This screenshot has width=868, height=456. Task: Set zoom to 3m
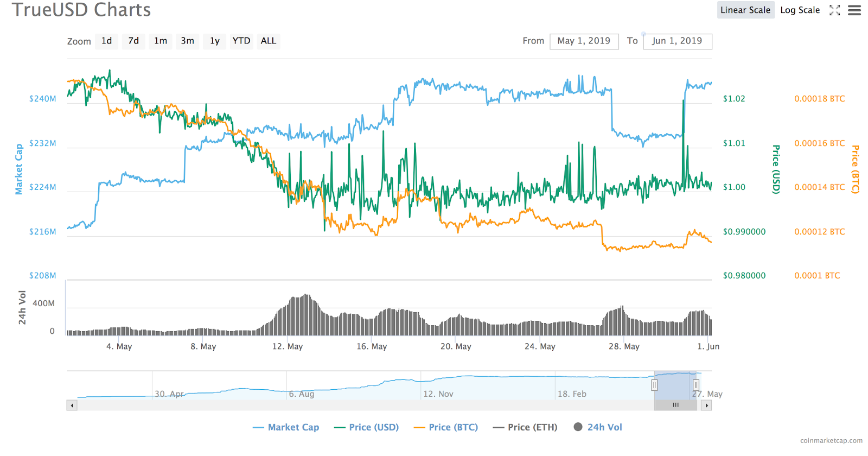[x=188, y=41]
